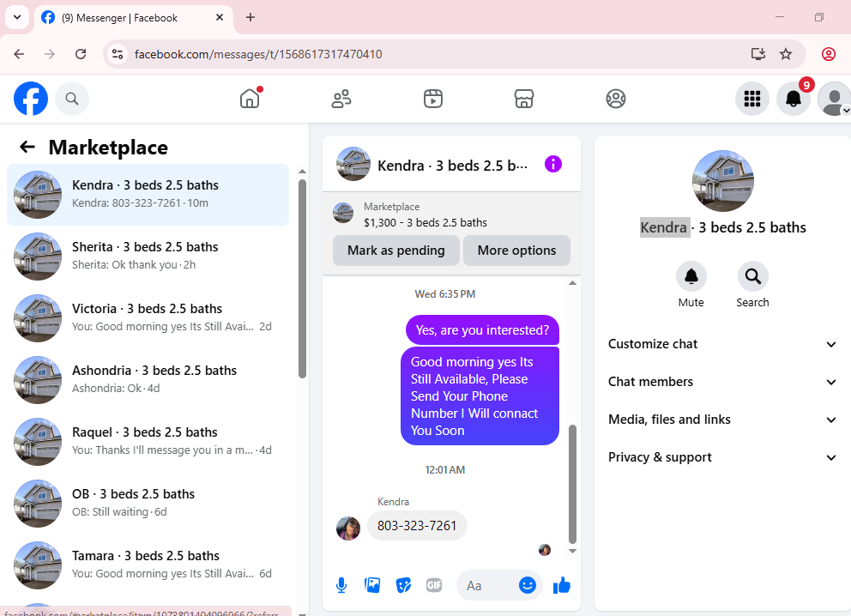Click the chat scroll up arrow

tap(572, 283)
